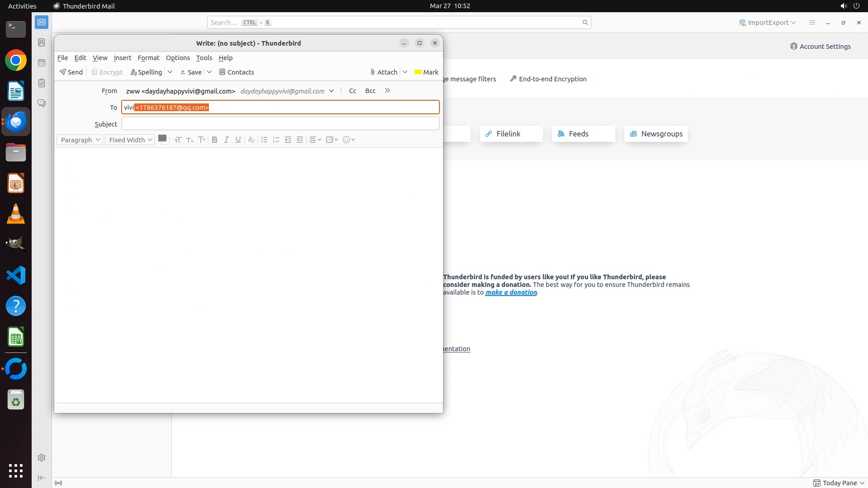Screen dimensions: 868x488
Task: Click the indent text icon
Action: [300, 140]
